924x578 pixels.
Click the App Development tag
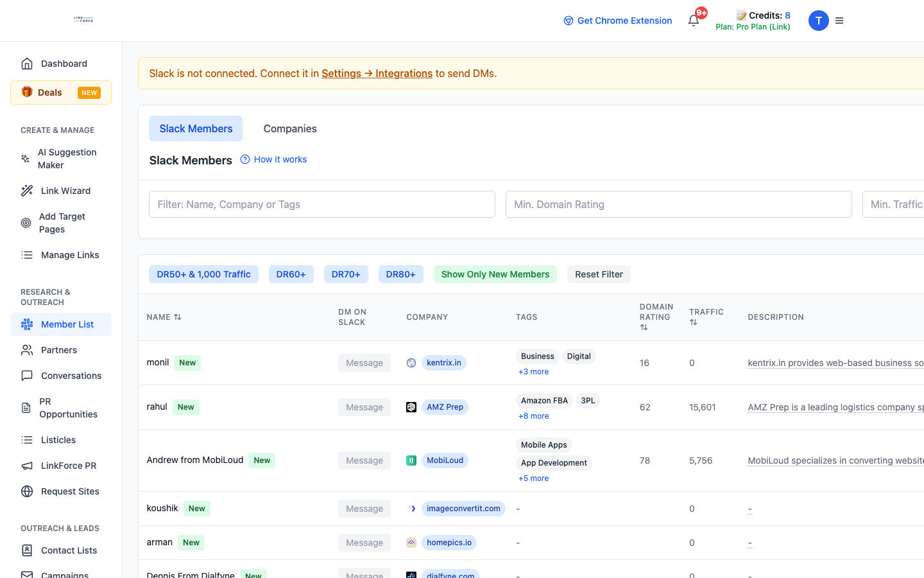[x=554, y=463]
